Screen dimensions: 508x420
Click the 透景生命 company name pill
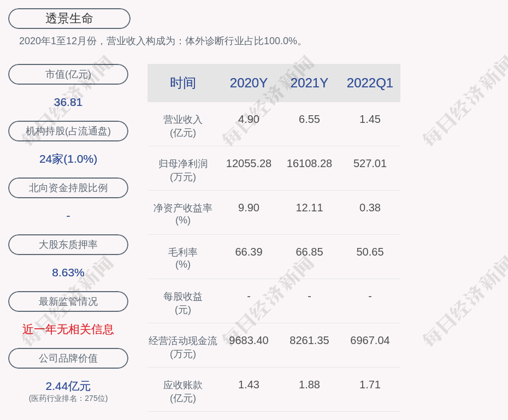tap(69, 19)
